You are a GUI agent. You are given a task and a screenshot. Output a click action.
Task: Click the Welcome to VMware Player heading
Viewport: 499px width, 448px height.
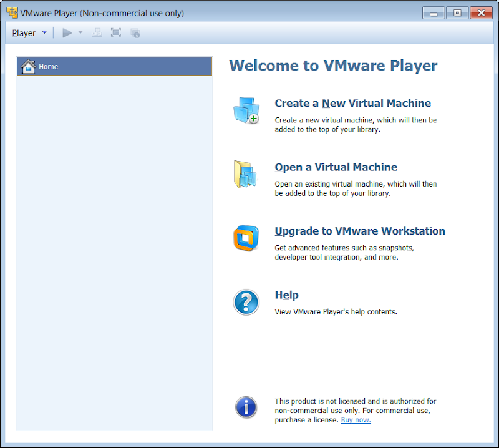click(x=333, y=66)
